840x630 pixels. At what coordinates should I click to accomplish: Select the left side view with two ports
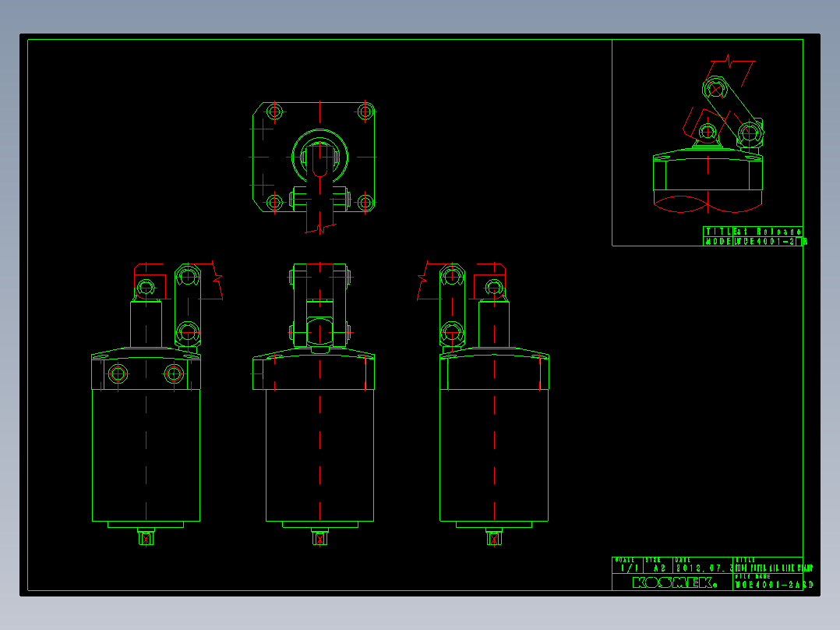(x=157, y=403)
